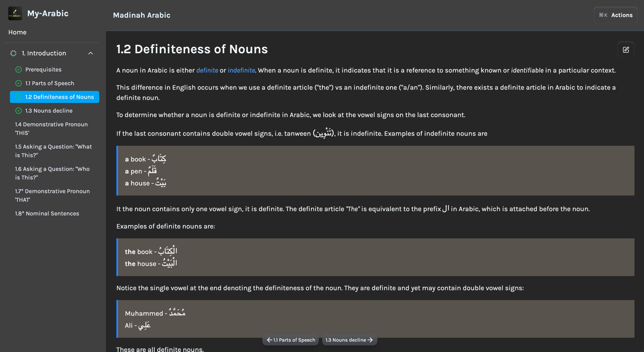
Task: Go to Home in the sidebar
Action: (17, 32)
